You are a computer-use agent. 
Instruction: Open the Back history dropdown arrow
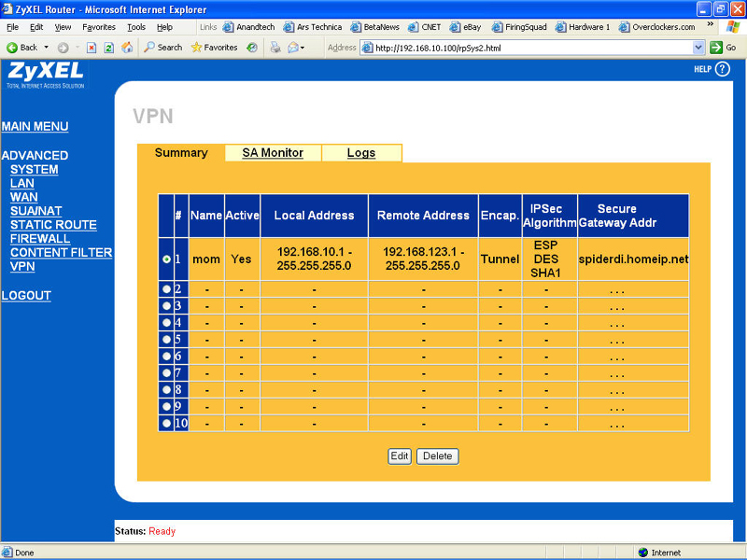[46, 48]
